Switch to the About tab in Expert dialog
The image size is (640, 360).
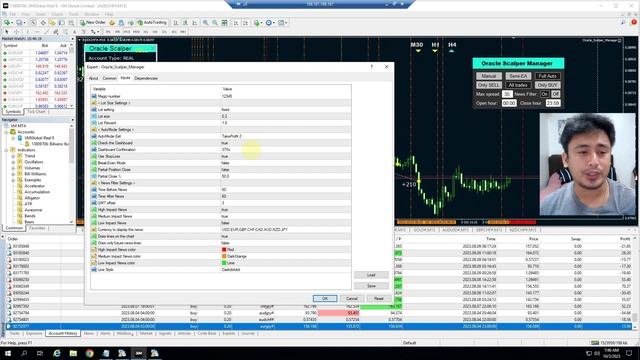coord(93,78)
